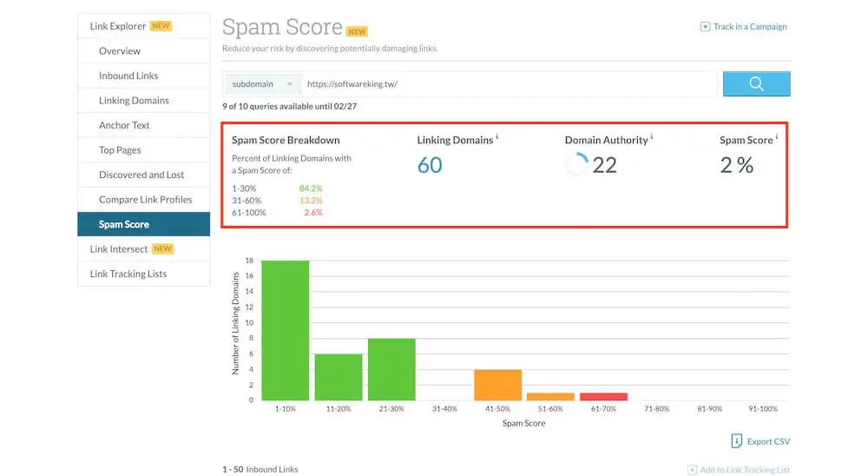This screenshot has width=868, height=476.
Task: Select Compare Link Profiles
Action: tap(146, 200)
